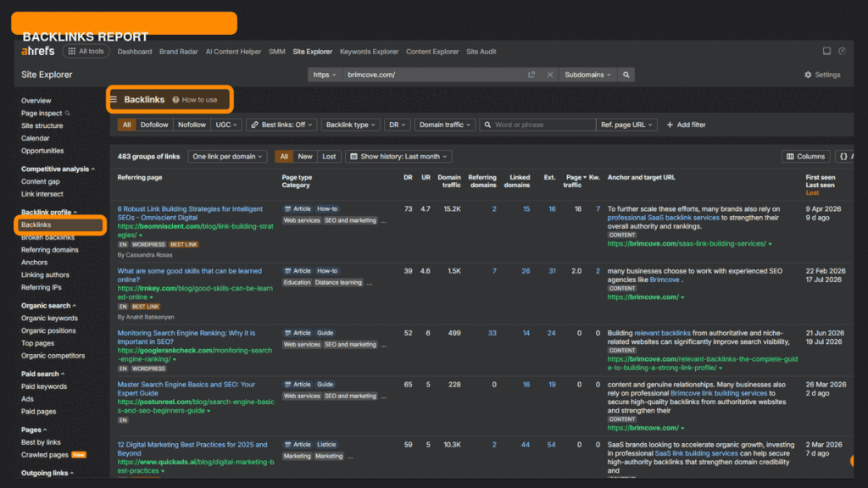Click referring domains value 33
Image resolution: width=868 pixels, height=488 pixels.
pyautogui.click(x=492, y=333)
